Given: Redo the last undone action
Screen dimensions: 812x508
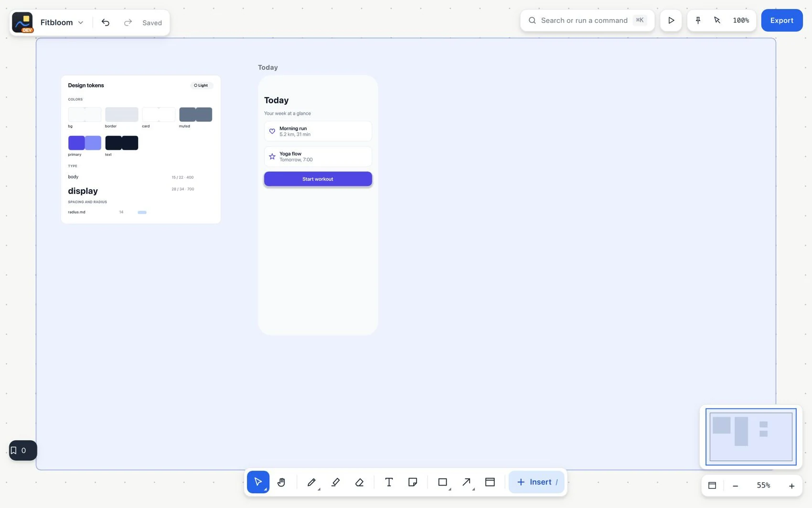Looking at the screenshot, I should pos(128,22).
